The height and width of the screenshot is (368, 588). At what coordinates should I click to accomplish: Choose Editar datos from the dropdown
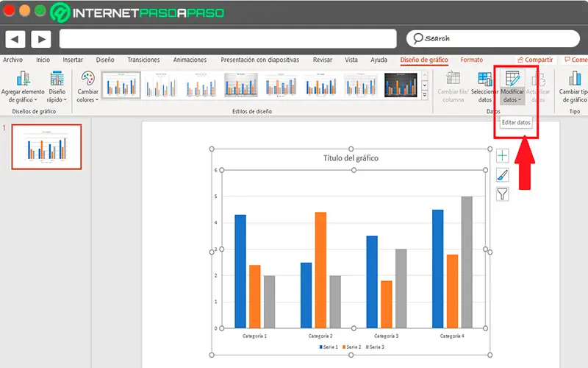[x=516, y=122]
